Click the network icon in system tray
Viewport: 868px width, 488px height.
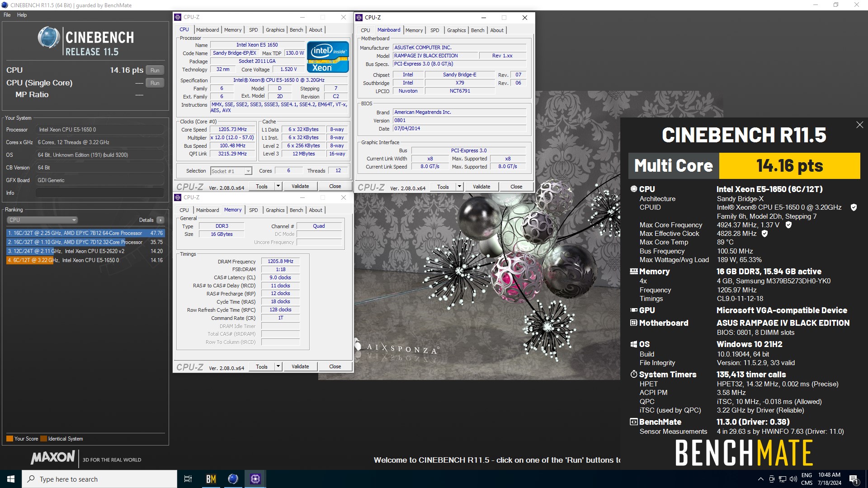point(782,479)
